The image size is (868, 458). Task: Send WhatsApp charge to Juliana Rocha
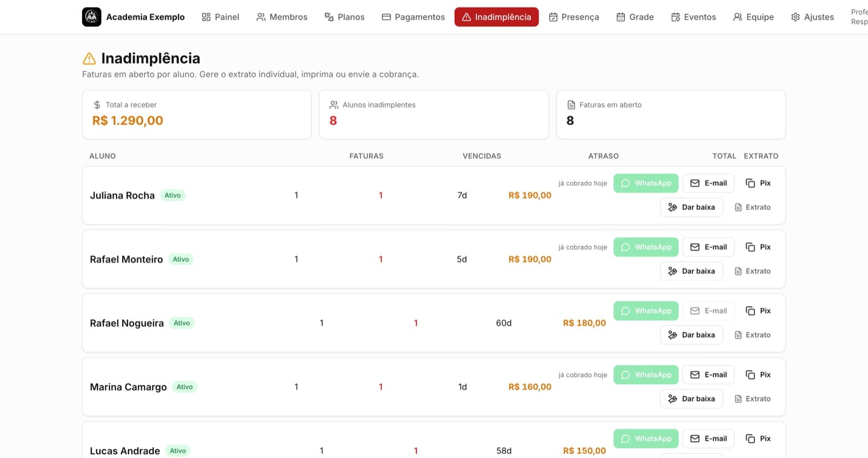pos(646,183)
